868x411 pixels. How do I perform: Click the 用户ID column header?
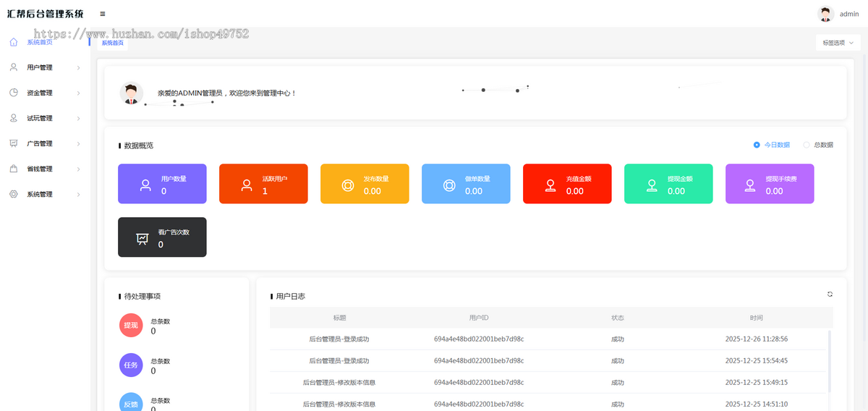tap(479, 318)
